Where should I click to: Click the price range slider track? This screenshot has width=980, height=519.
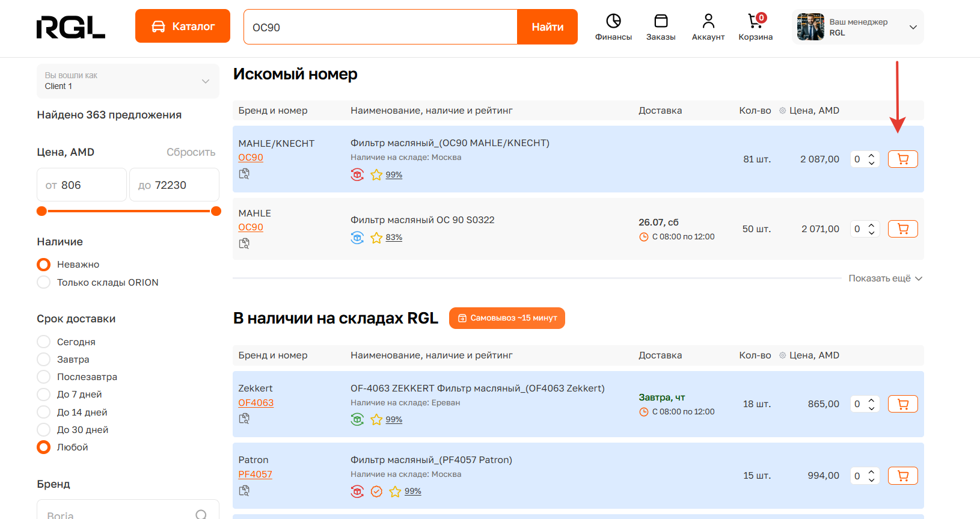point(129,211)
